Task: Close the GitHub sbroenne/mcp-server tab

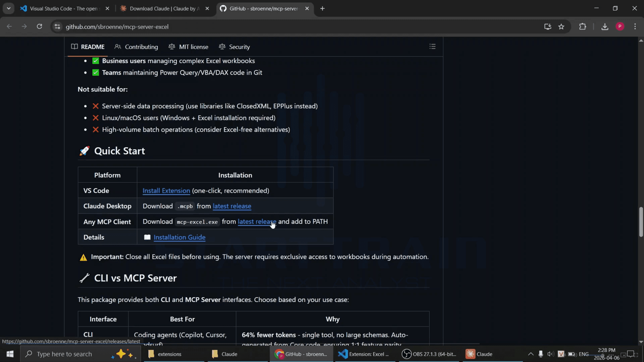Action: click(307, 8)
